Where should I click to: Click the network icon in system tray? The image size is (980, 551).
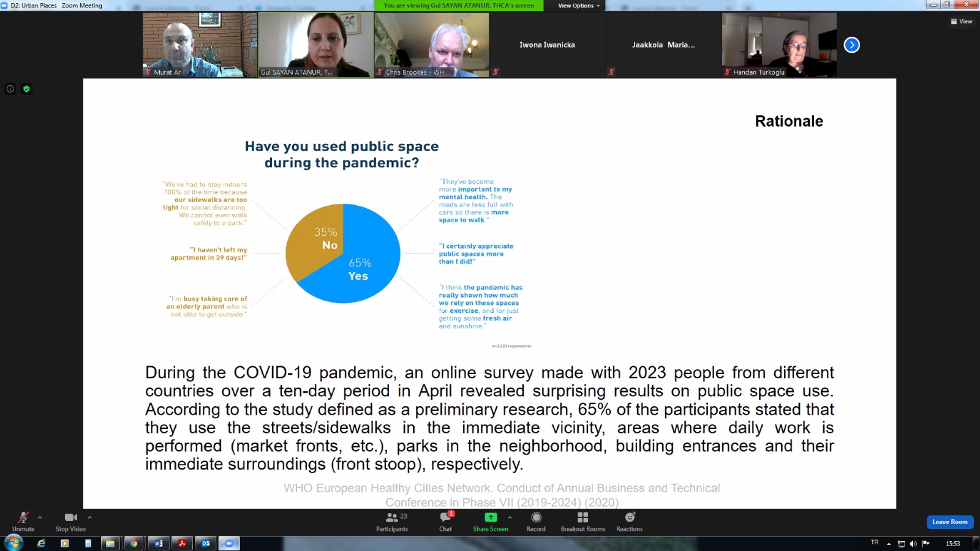901,544
